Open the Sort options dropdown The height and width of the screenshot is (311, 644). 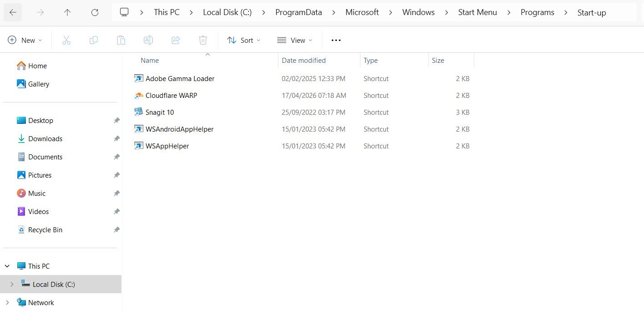(x=244, y=40)
